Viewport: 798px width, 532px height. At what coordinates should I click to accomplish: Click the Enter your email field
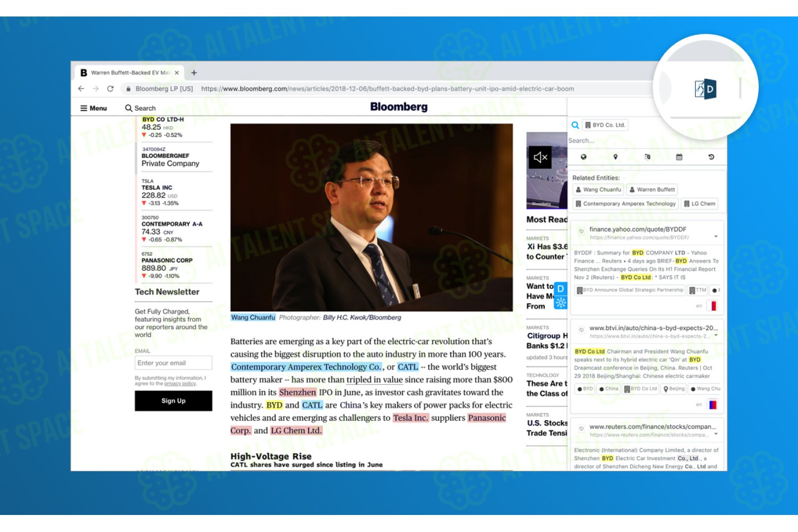[x=173, y=363]
